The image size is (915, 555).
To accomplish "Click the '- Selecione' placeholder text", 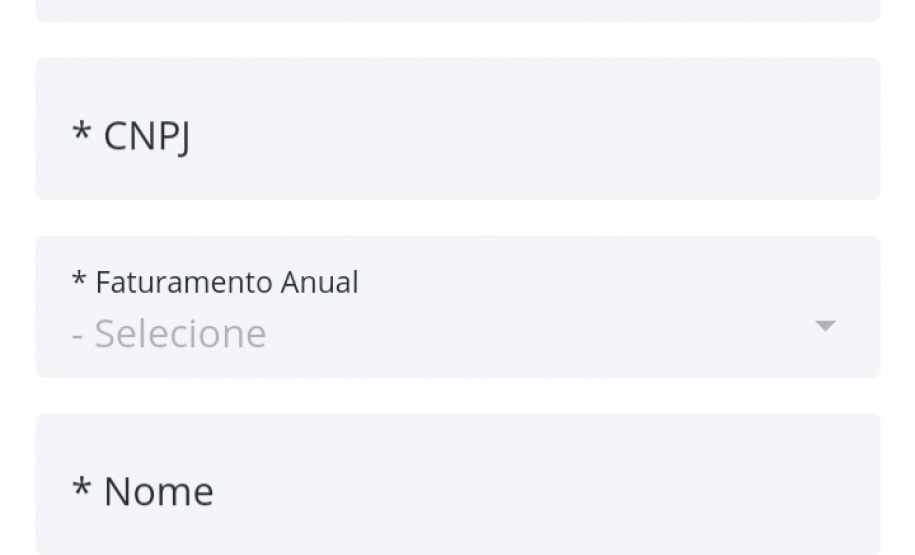I will tap(169, 333).
